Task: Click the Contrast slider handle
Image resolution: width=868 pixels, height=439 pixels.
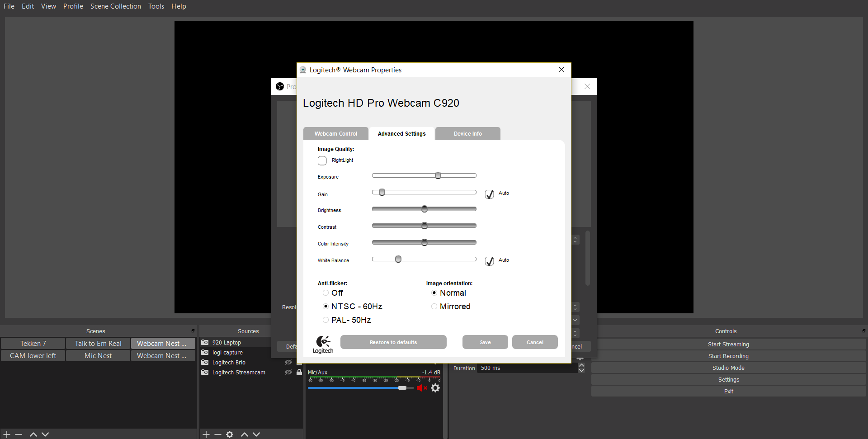Action: point(425,226)
